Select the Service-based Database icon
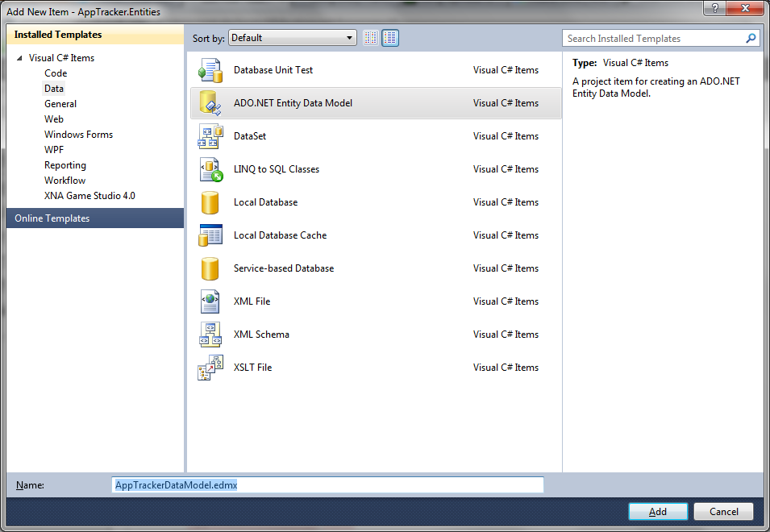The image size is (770, 532). pyautogui.click(x=210, y=268)
